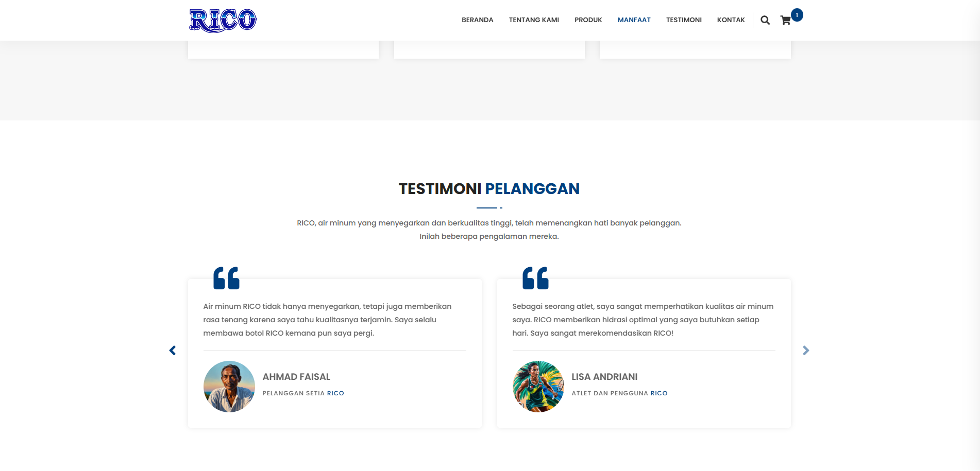The height and width of the screenshot is (471, 980).
Task: Click the AHMAD FAISAL name heading
Action: 296,377
